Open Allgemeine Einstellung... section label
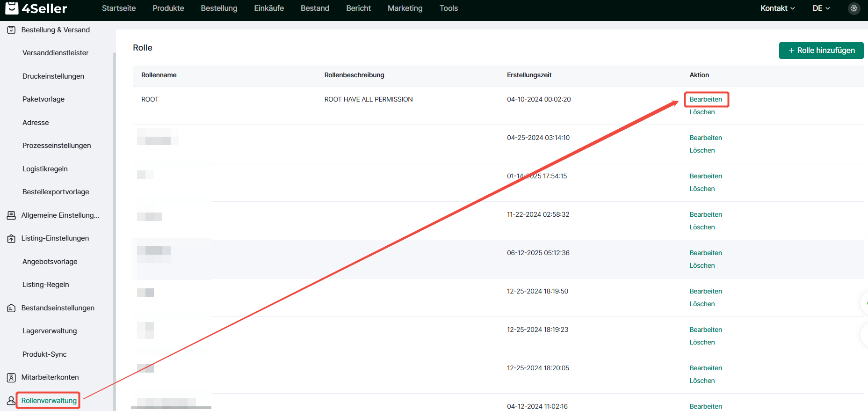Viewport: 868px width, 411px height. (x=60, y=215)
